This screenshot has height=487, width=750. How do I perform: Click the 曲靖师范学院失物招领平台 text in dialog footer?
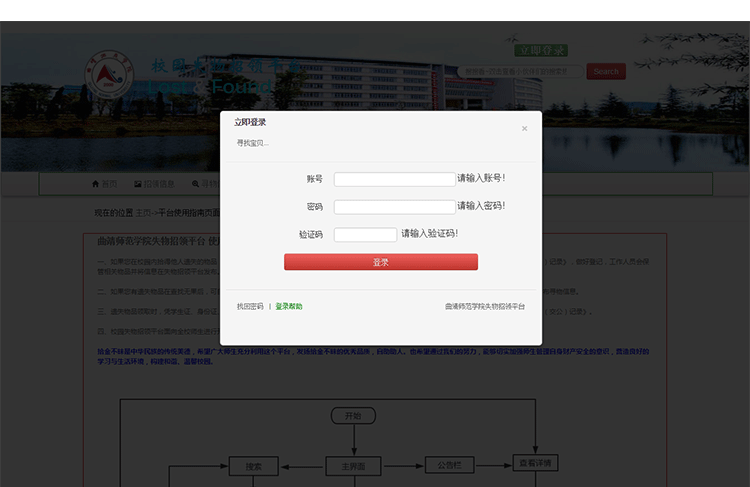tap(485, 307)
